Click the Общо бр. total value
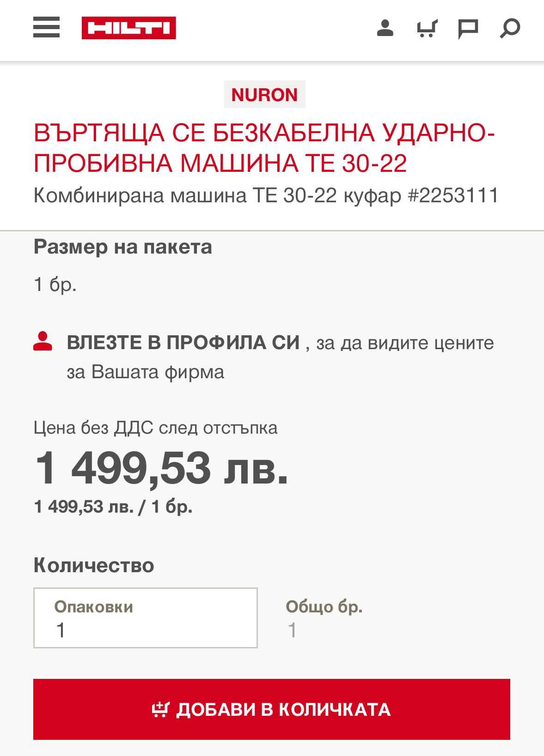The image size is (544, 756). pos(292,630)
